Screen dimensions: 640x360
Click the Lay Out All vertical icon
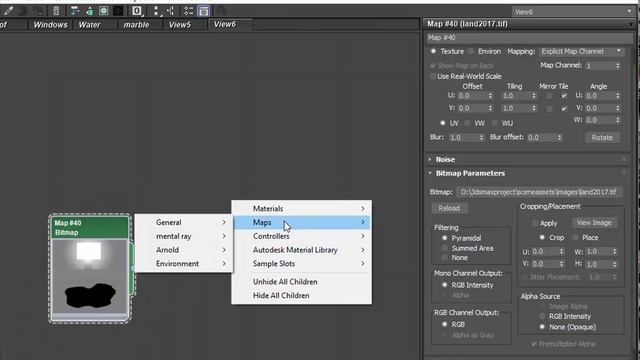[156, 11]
